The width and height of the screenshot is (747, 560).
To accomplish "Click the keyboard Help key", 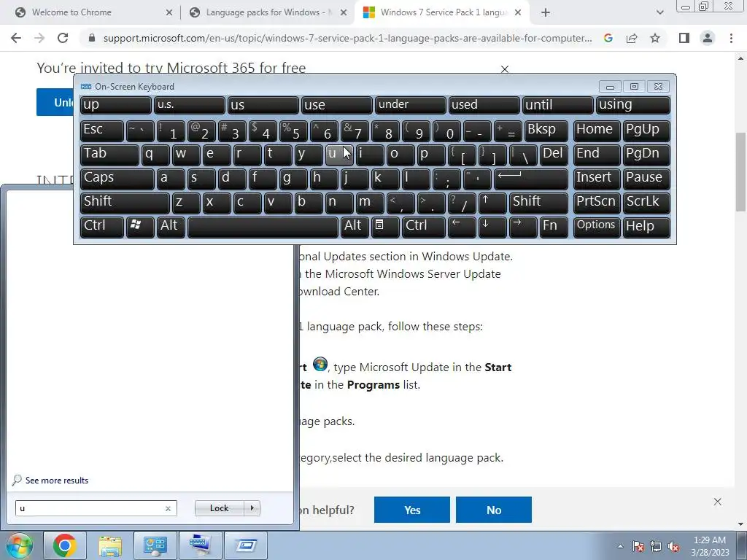I will point(646,227).
